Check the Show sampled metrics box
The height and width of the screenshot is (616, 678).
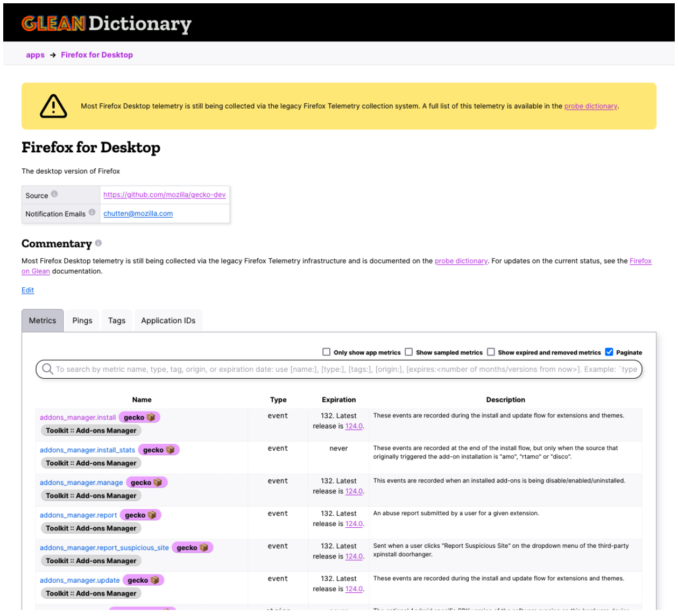click(409, 352)
